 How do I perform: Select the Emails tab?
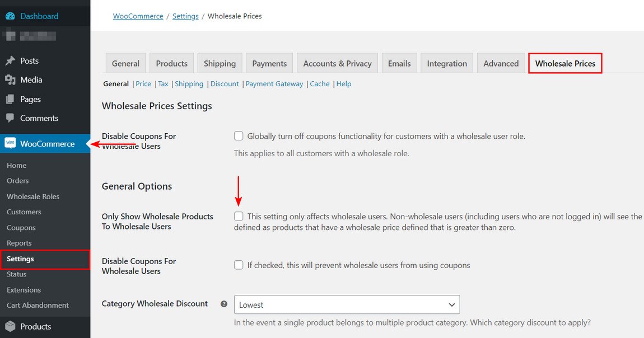pyautogui.click(x=399, y=63)
